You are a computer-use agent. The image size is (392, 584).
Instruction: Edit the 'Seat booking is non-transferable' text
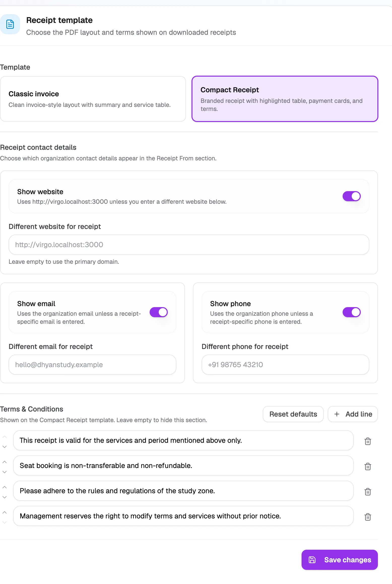(x=183, y=465)
